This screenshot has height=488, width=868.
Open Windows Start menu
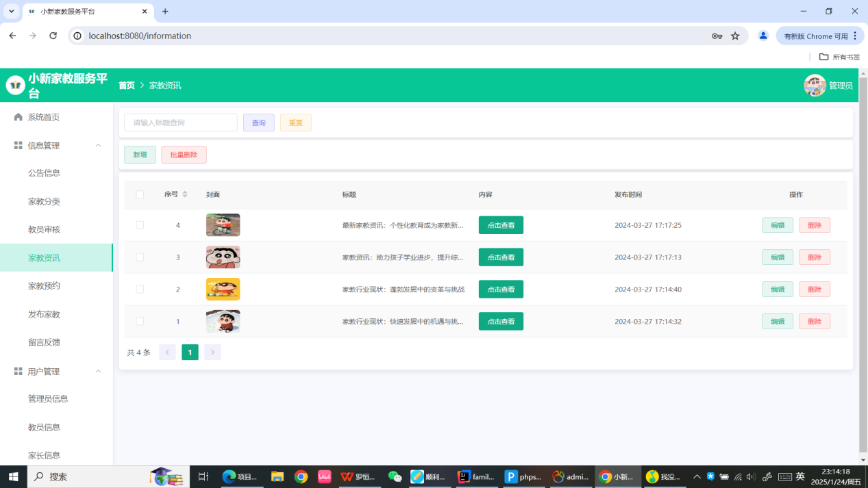coord(13,476)
